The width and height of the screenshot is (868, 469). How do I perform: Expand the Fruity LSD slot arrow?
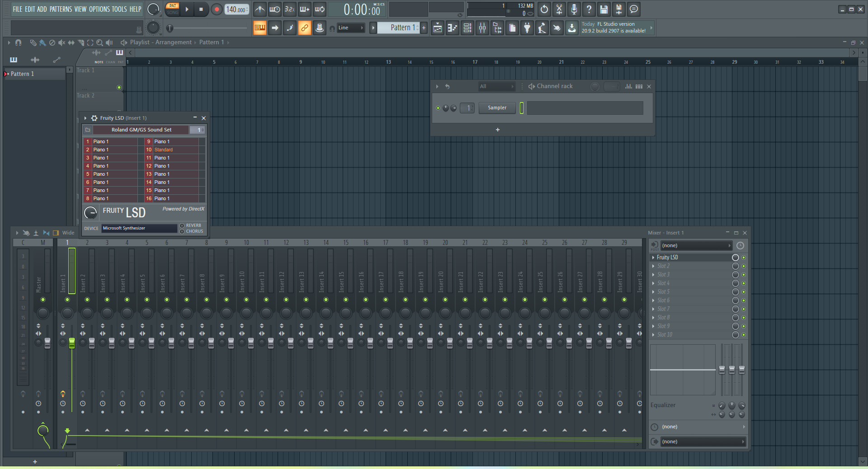653,258
